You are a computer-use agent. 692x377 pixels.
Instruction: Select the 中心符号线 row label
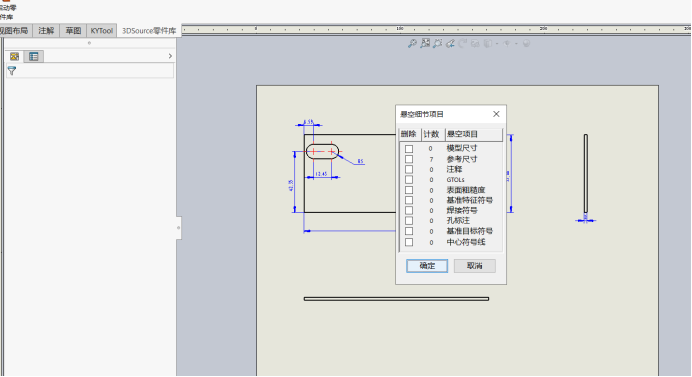tap(466, 242)
